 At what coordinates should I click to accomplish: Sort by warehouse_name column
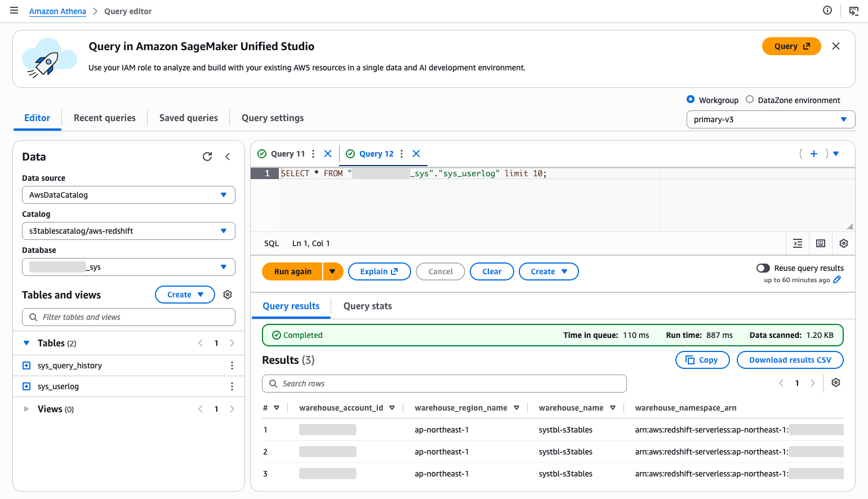tap(613, 408)
